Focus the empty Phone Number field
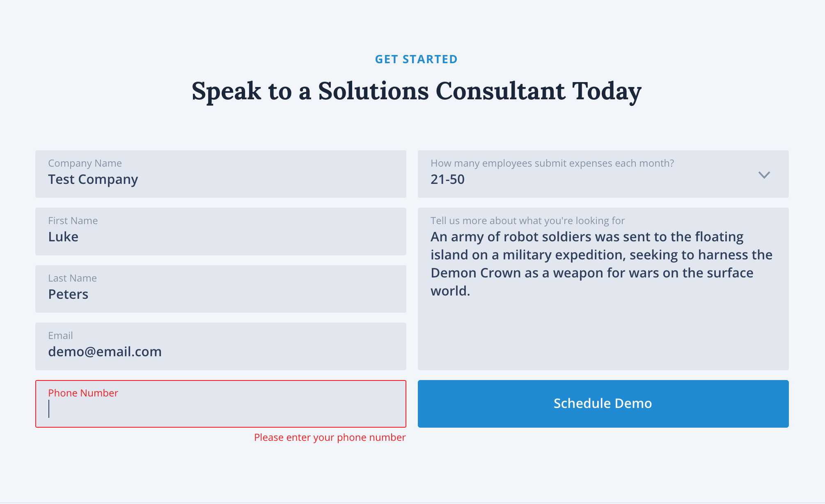Viewport: 825px width, 504px height. tap(221, 404)
